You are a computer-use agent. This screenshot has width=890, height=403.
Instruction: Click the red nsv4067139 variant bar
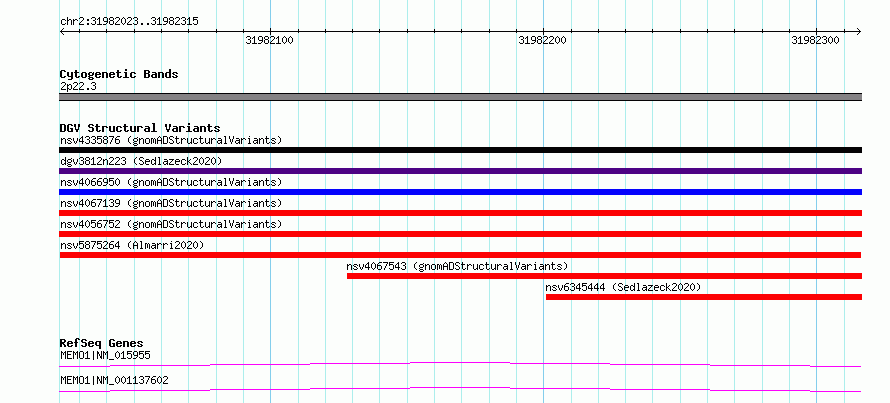(460, 213)
